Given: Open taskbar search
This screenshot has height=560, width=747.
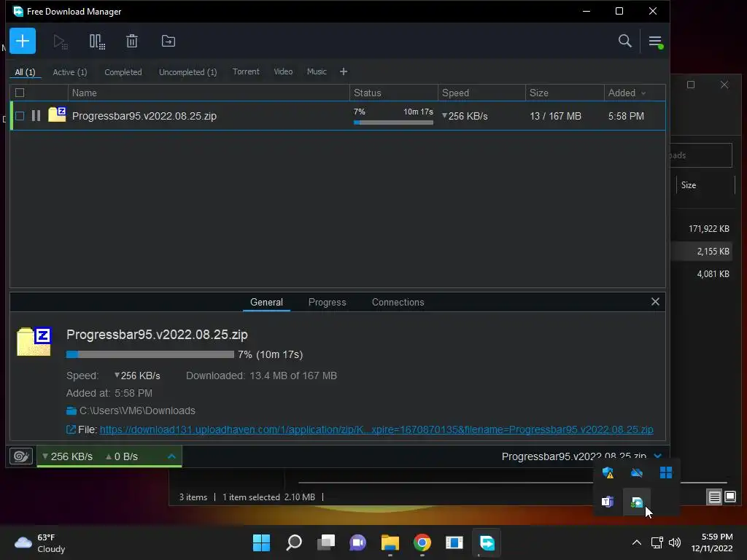Looking at the screenshot, I should click(294, 542).
